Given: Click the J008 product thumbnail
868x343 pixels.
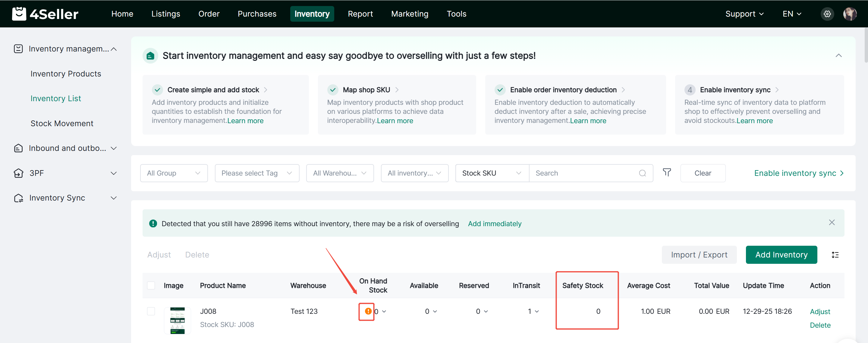Looking at the screenshot, I should (177, 320).
